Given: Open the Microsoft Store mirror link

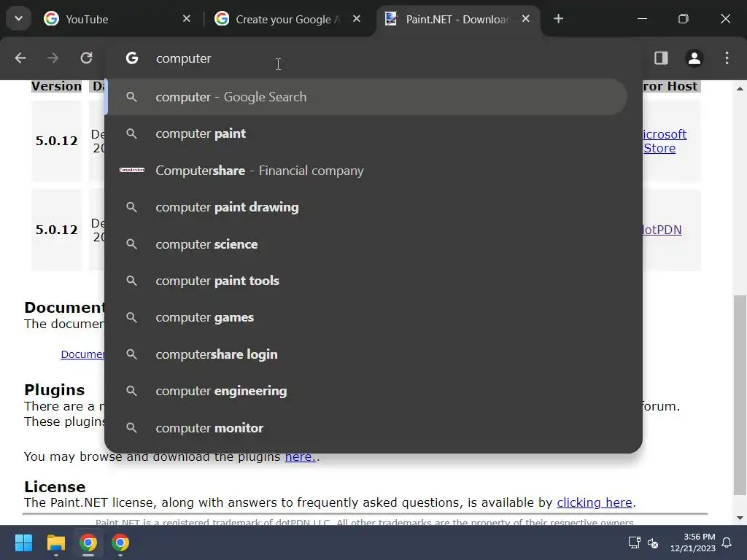Looking at the screenshot, I should click(665, 141).
